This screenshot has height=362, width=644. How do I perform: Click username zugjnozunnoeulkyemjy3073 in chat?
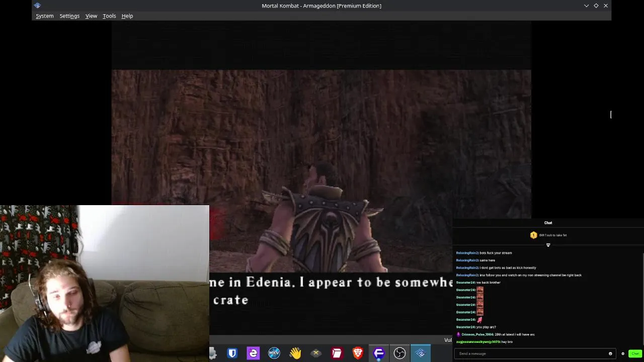coord(478,342)
